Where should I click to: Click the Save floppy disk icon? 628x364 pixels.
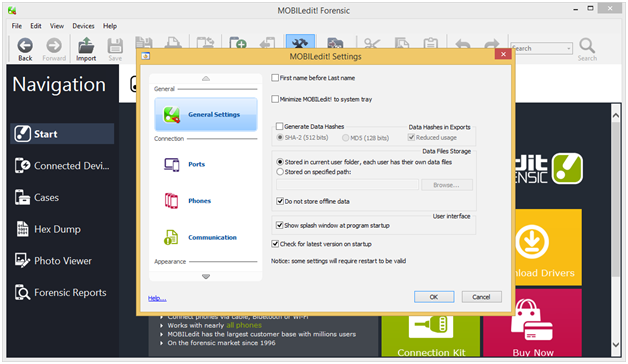click(115, 46)
